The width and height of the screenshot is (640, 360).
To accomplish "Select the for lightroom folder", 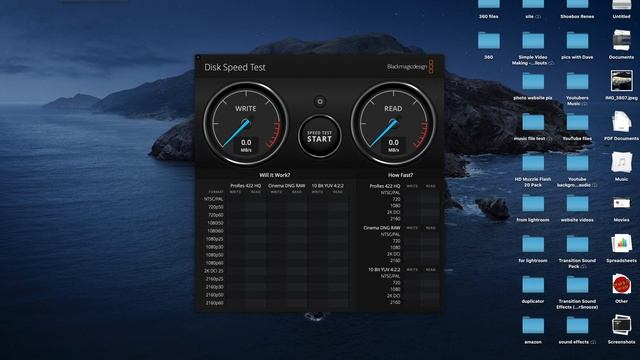I will coord(533,244).
